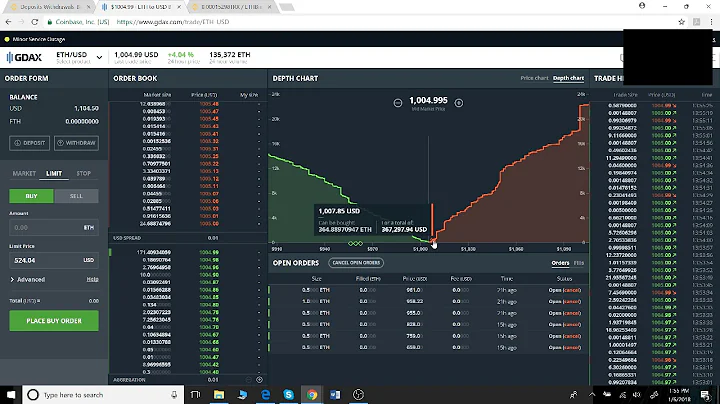
Task: Cancel the open order priced 961.0
Action: (572, 290)
